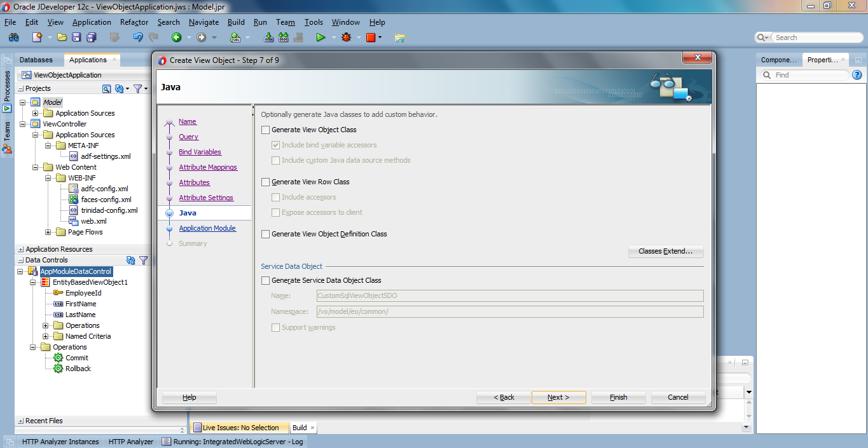Open the Refactor menu
Viewport: 868px width, 448px height.
[134, 22]
